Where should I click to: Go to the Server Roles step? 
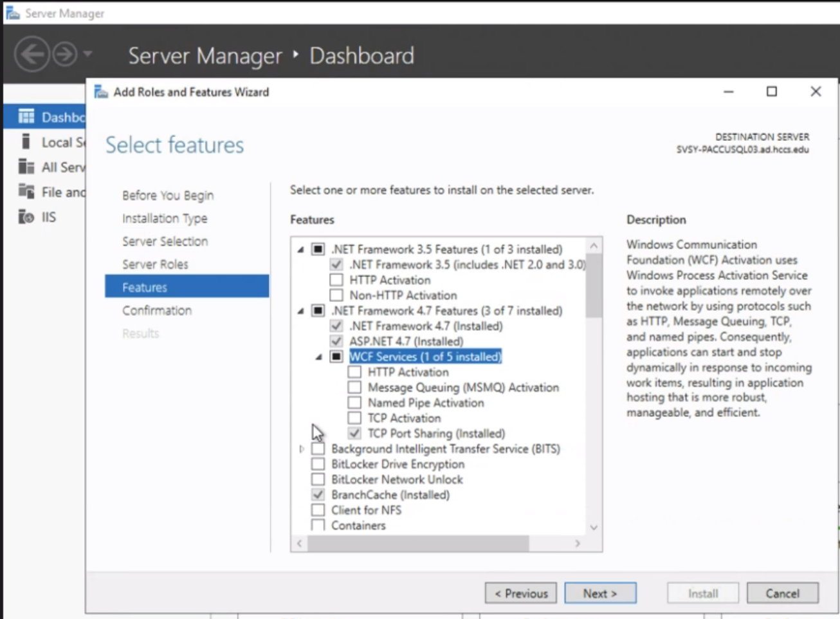click(x=155, y=264)
